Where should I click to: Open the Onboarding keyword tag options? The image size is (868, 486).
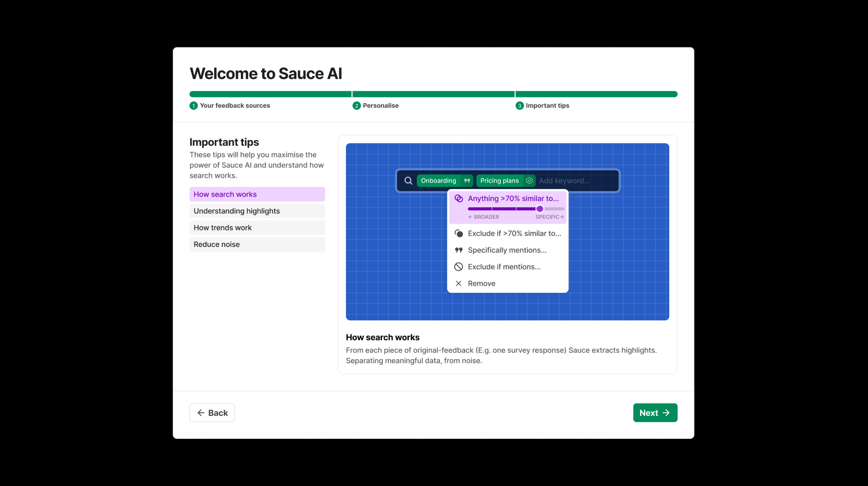pyautogui.click(x=438, y=181)
